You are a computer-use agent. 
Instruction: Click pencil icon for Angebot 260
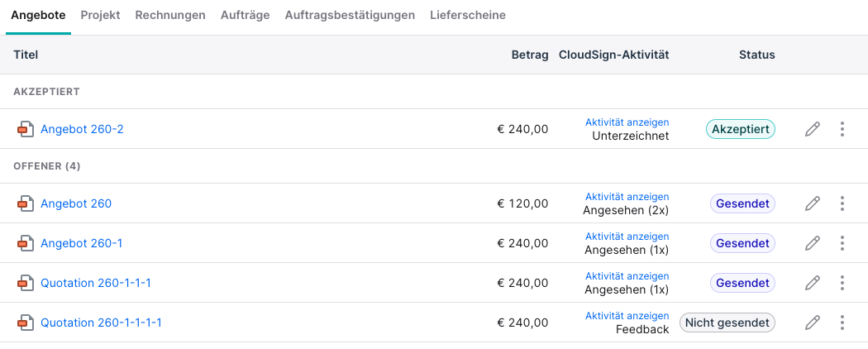point(812,203)
